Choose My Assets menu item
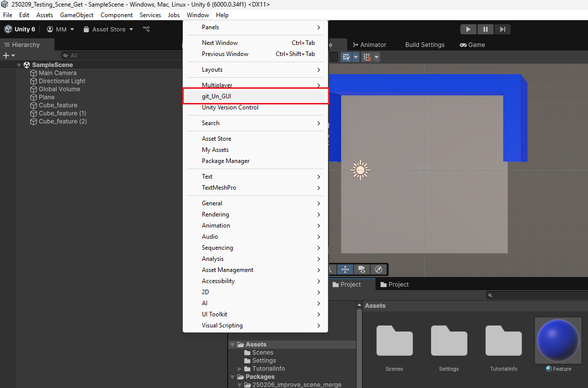The height and width of the screenshot is (388, 588). 255,150
